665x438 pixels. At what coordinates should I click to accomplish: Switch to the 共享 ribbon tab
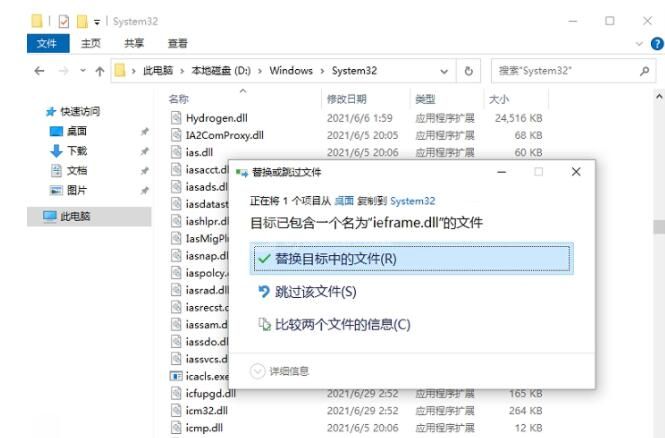tap(134, 43)
